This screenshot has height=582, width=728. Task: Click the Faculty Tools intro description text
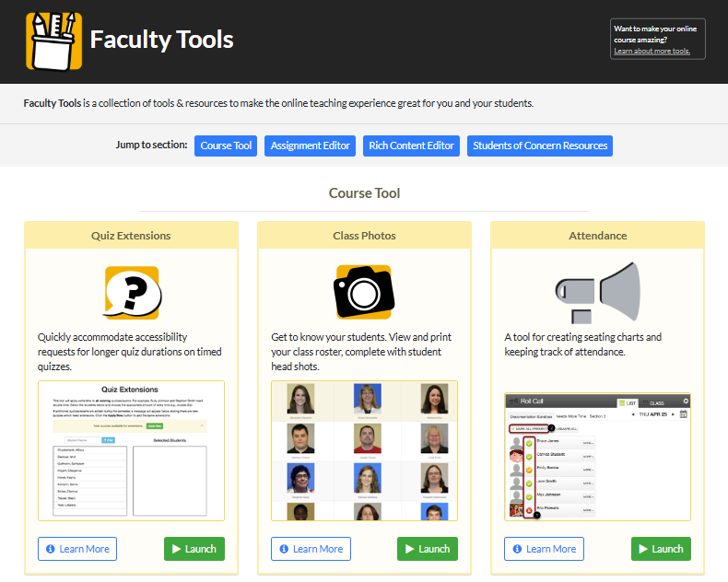pyautogui.click(x=278, y=103)
